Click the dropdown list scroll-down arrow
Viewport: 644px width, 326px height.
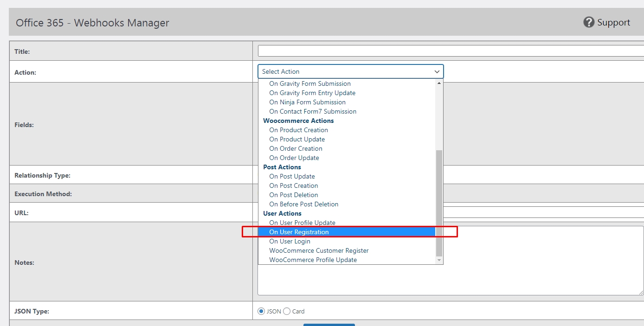pos(439,260)
